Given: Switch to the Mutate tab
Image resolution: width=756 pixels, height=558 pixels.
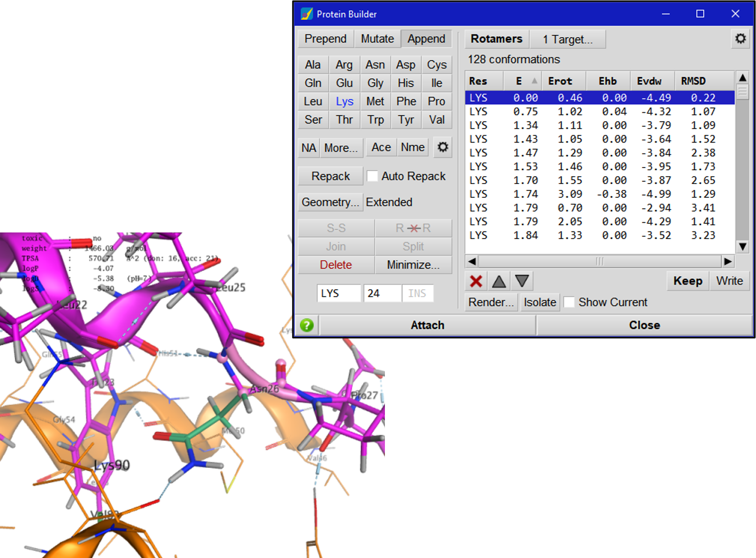Looking at the screenshot, I should [x=377, y=39].
